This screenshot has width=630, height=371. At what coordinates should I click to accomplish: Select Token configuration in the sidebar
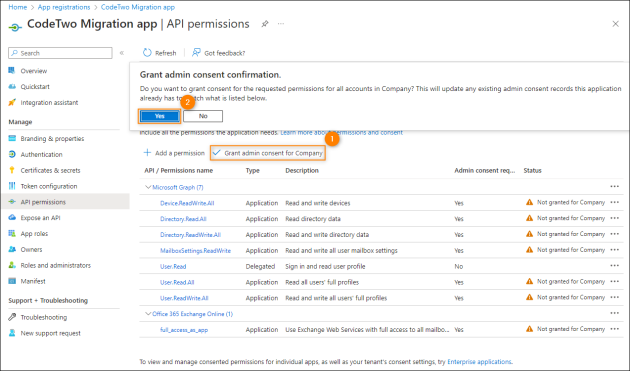click(49, 186)
